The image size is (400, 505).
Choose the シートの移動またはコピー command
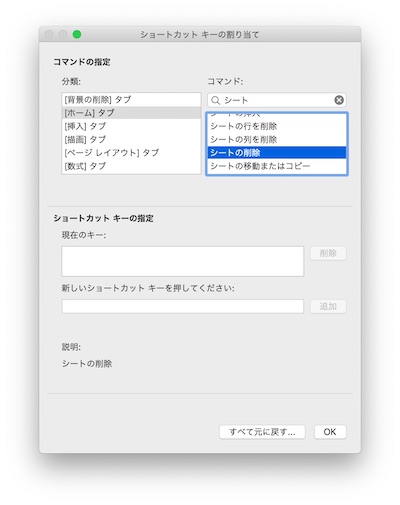[x=277, y=166]
